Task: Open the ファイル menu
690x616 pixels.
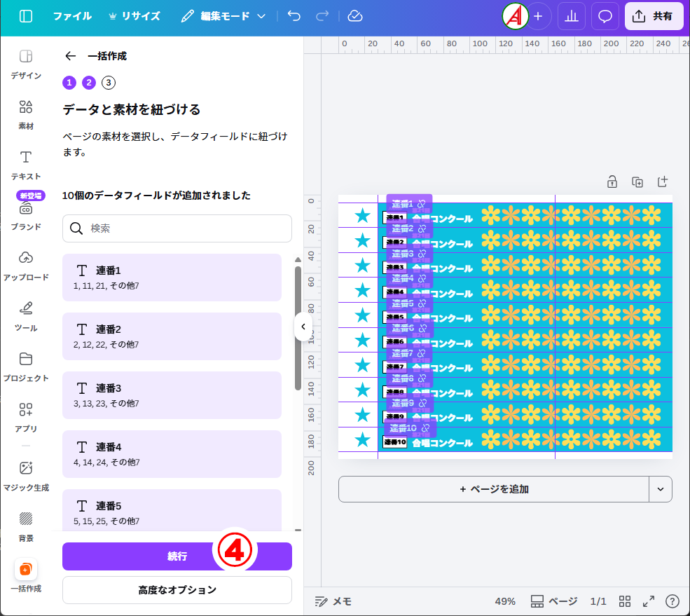Action: [71, 16]
